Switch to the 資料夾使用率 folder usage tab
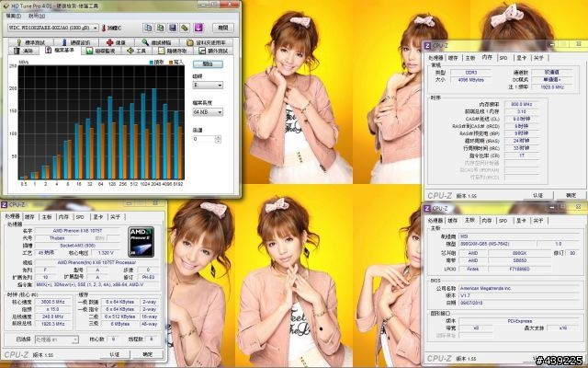The image size is (588, 368). (x=207, y=42)
